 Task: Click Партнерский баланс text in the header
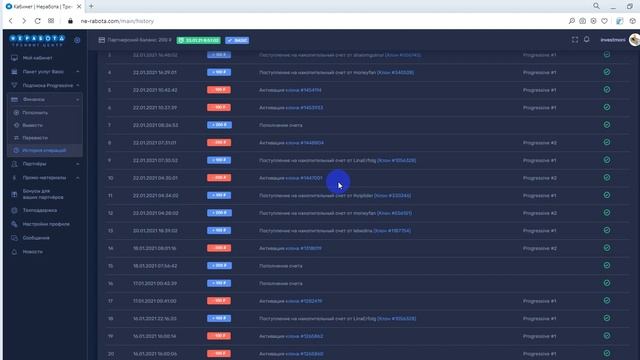point(140,40)
